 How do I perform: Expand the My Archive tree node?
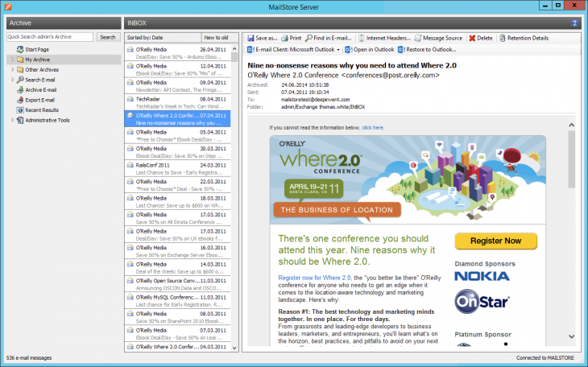(12, 60)
